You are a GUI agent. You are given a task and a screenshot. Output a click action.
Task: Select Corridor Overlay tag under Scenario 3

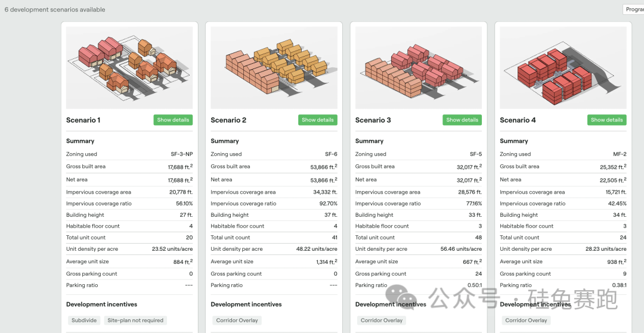click(382, 320)
